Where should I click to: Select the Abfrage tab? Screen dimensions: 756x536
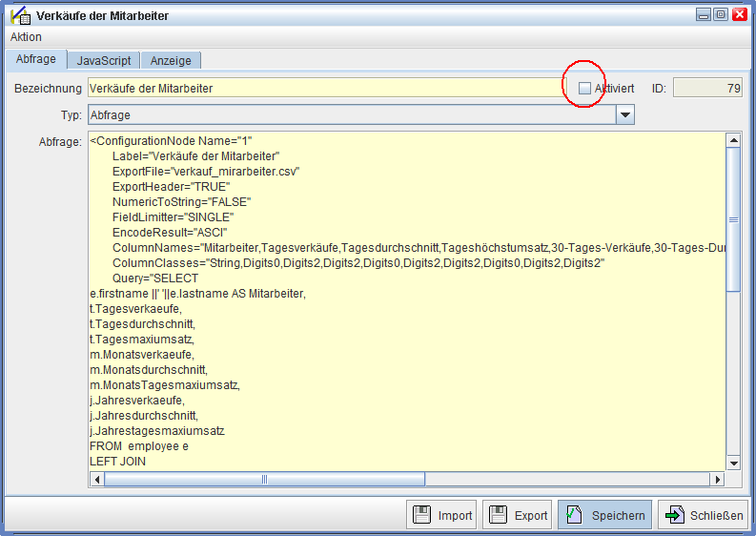(36, 59)
